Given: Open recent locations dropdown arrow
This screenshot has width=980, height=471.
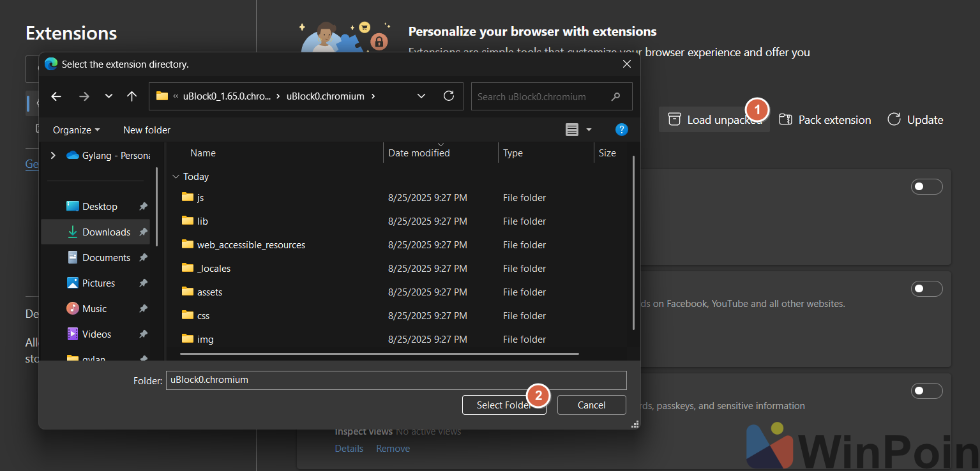Looking at the screenshot, I should coord(109,96).
